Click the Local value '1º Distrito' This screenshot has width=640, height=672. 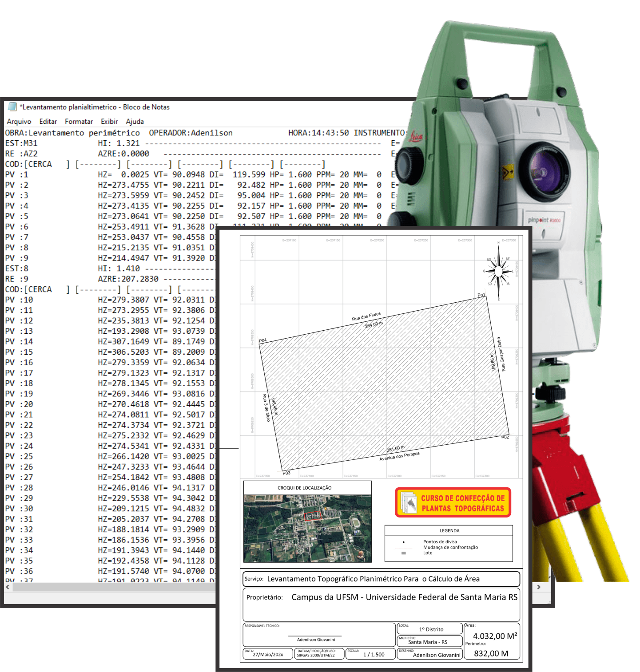431,629
